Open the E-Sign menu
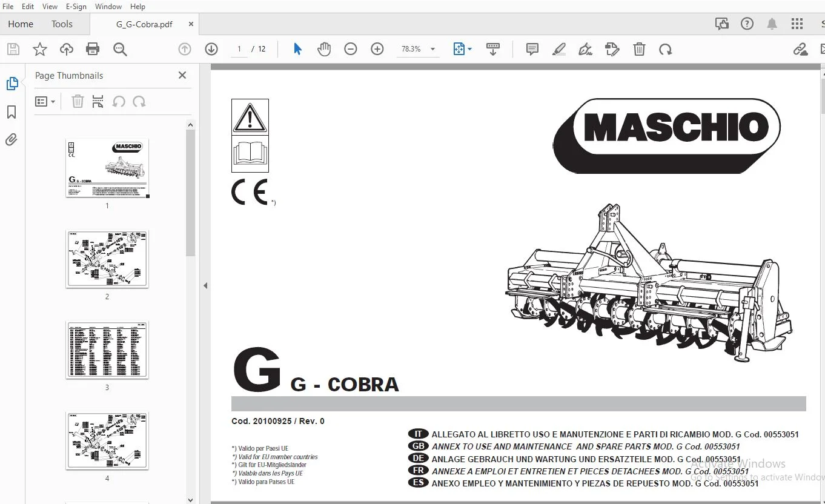Image resolution: width=825 pixels, height=504 pixels. pos(76,6)
